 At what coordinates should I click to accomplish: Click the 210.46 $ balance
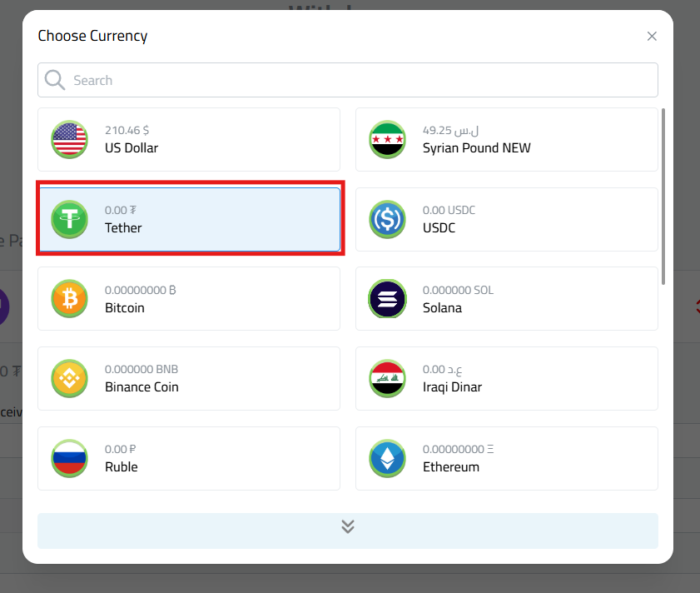(127, 130)
